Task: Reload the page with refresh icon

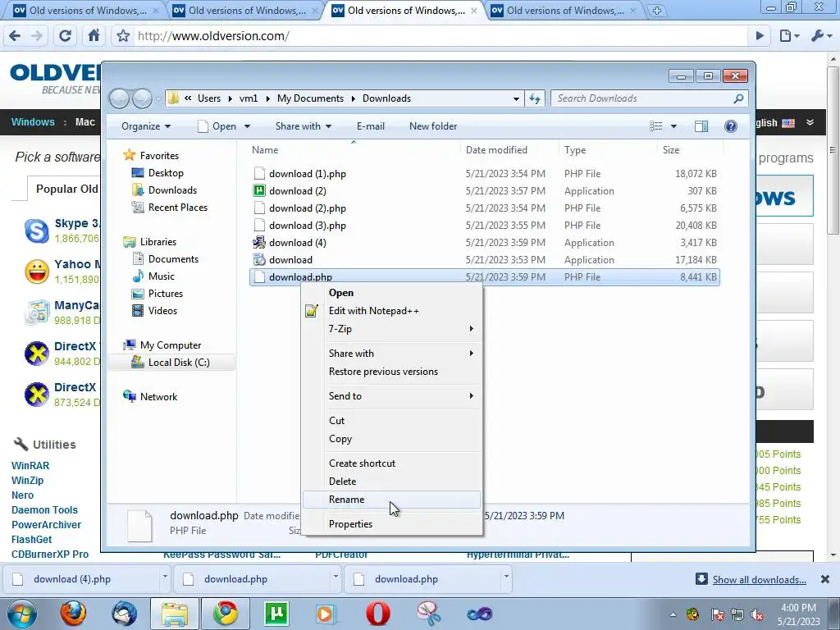Action: [65, 36]
